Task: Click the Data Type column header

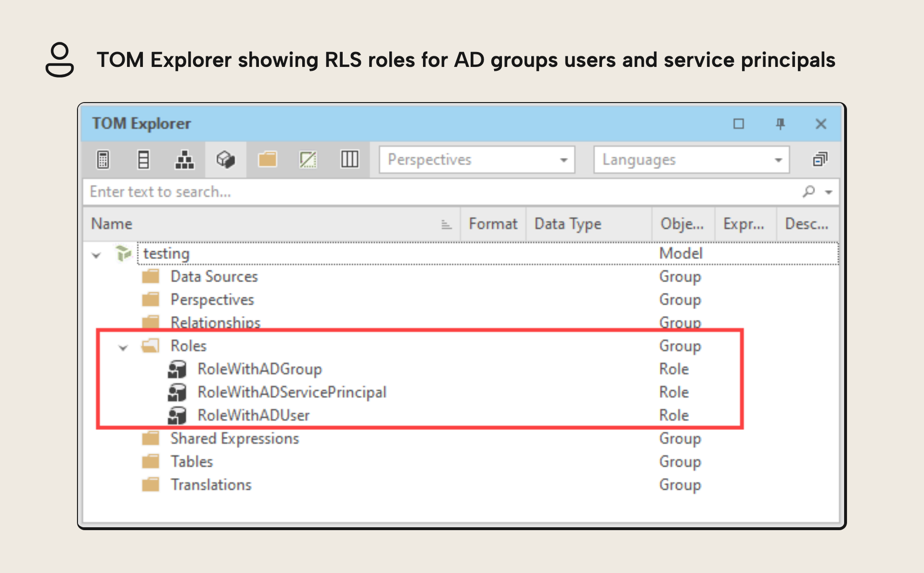Action: coord(589,224)
